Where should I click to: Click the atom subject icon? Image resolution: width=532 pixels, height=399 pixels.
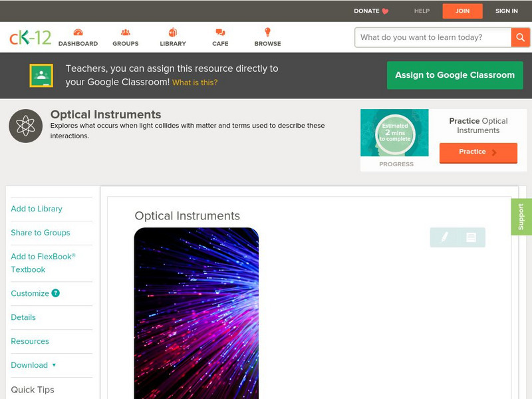[25, 126]
